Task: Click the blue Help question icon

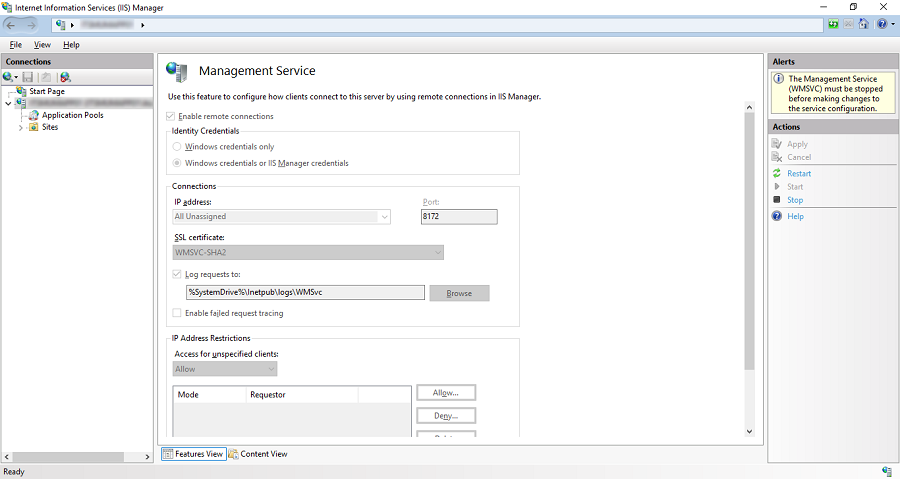Action: click(777, 216)
